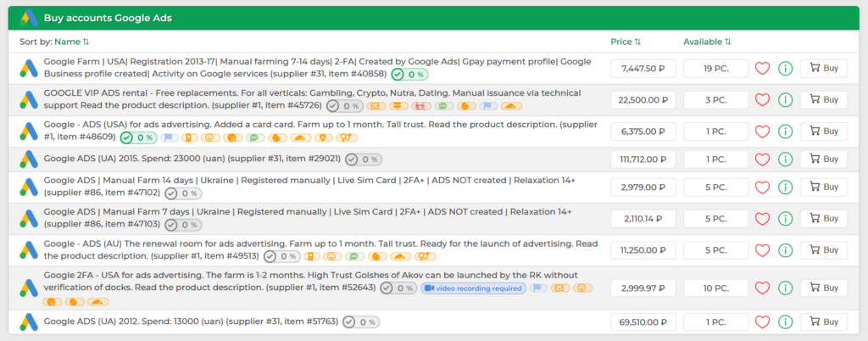
Task: Buy the Manual Farm 14 days account
Action: click(824, 187)
